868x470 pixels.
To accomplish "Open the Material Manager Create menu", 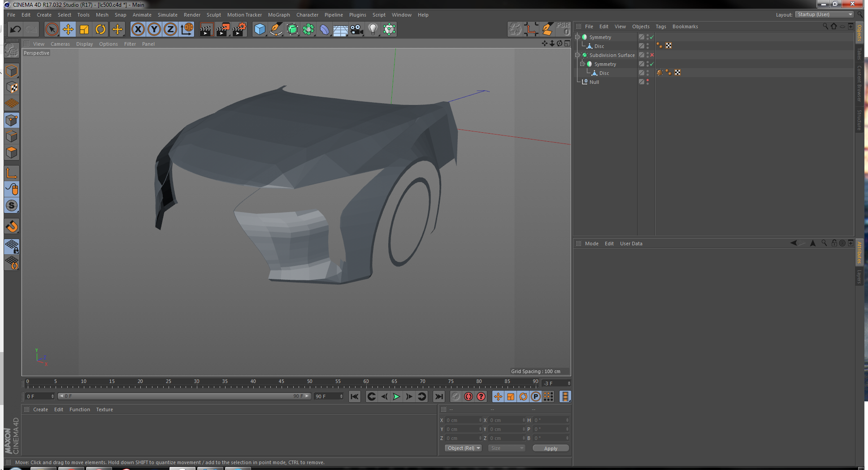I will [x=40, y=409].
